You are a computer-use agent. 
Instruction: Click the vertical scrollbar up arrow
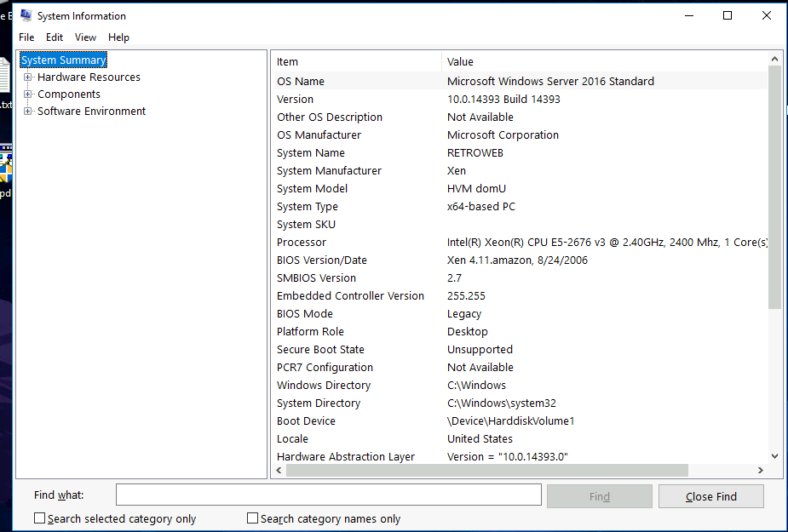[x=774, y=60]
